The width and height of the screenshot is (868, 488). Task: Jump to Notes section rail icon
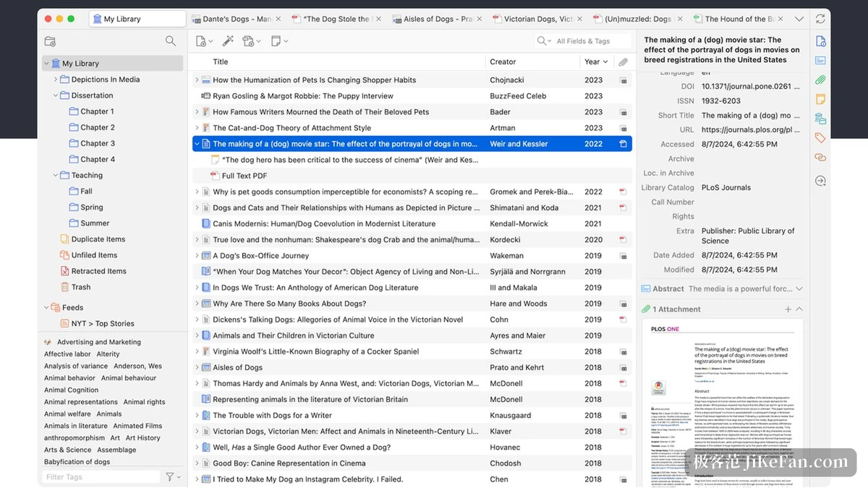tap(820, 99)
